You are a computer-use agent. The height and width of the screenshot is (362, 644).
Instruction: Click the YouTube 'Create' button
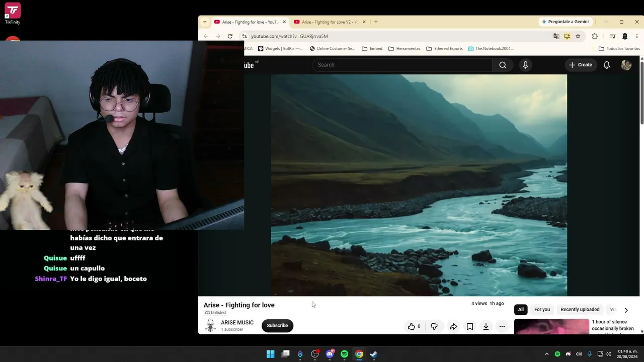(581, 65)
